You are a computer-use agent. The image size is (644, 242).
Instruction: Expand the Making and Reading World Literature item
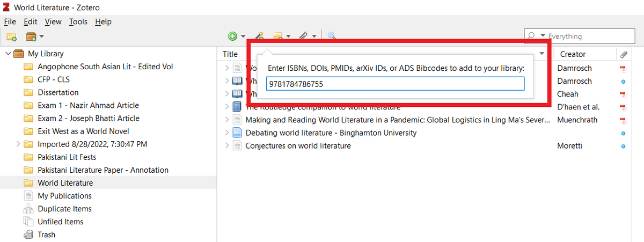[x=227, y=120]
